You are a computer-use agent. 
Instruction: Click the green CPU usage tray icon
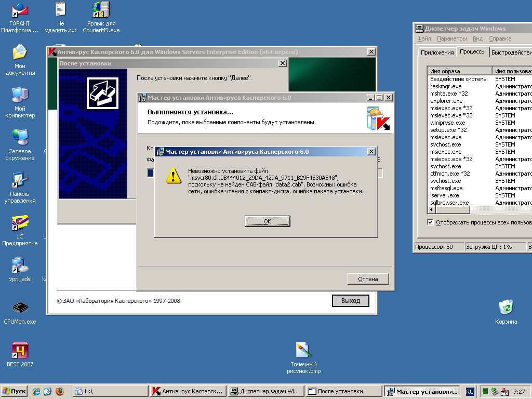pos(486,392)
